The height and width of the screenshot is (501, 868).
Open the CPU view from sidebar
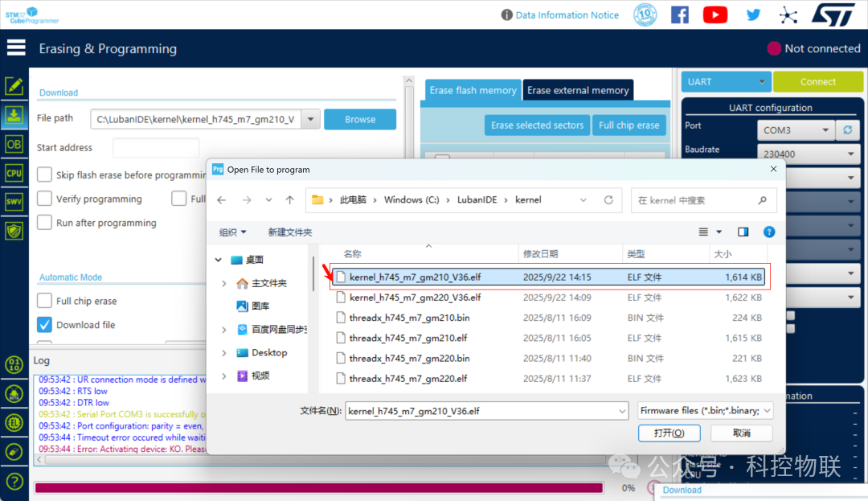14,173
